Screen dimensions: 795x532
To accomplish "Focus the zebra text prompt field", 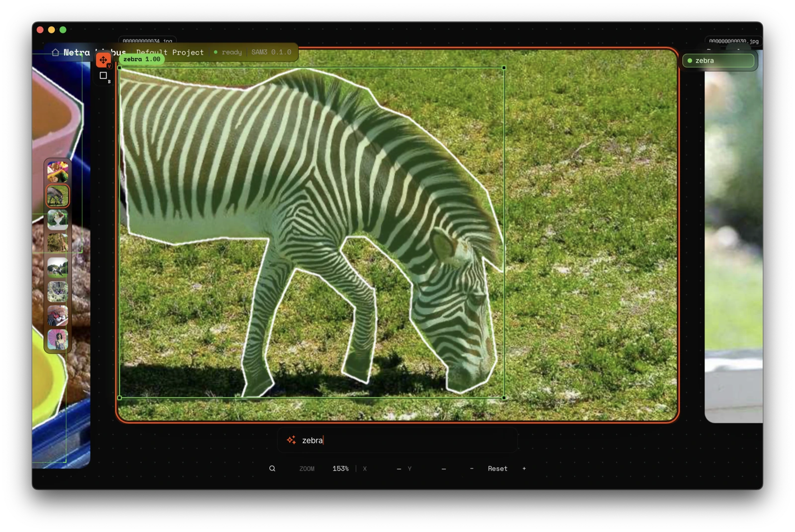I will [x=397, y=440].
